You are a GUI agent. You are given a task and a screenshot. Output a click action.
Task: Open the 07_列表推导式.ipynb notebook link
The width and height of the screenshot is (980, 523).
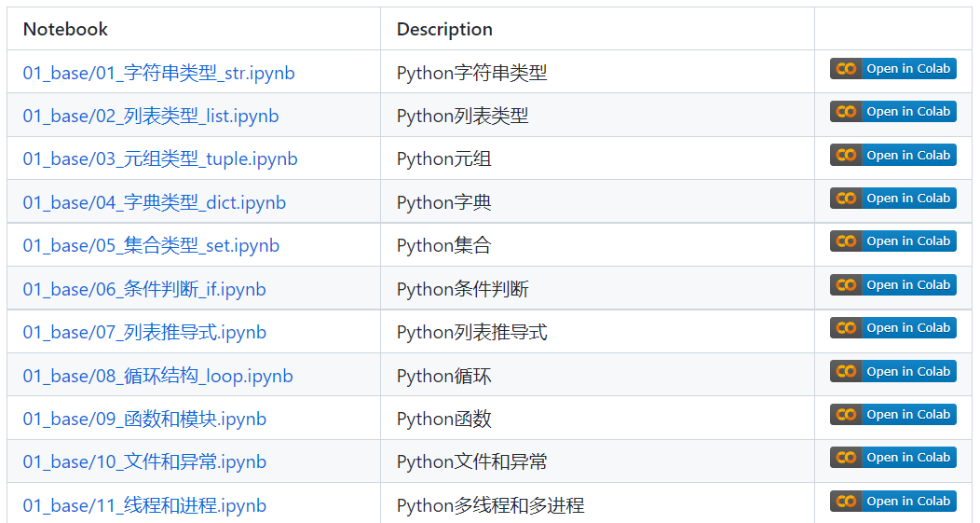point(144,333)
